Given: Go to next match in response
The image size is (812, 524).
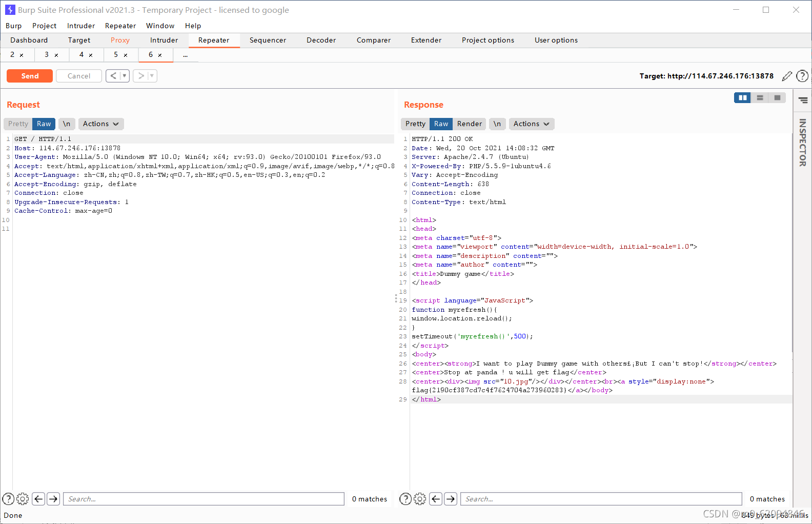Looking at the screenshot, I should [451, 499].
